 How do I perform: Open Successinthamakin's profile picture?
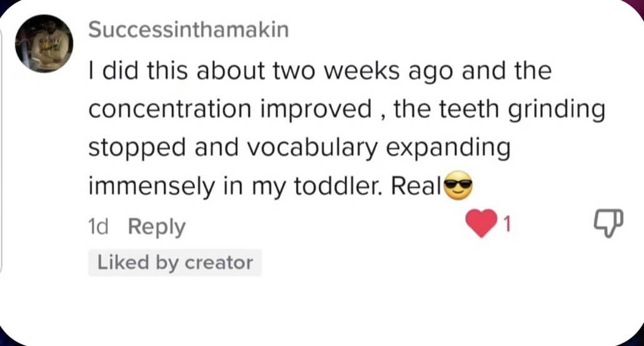coord(44,44)
